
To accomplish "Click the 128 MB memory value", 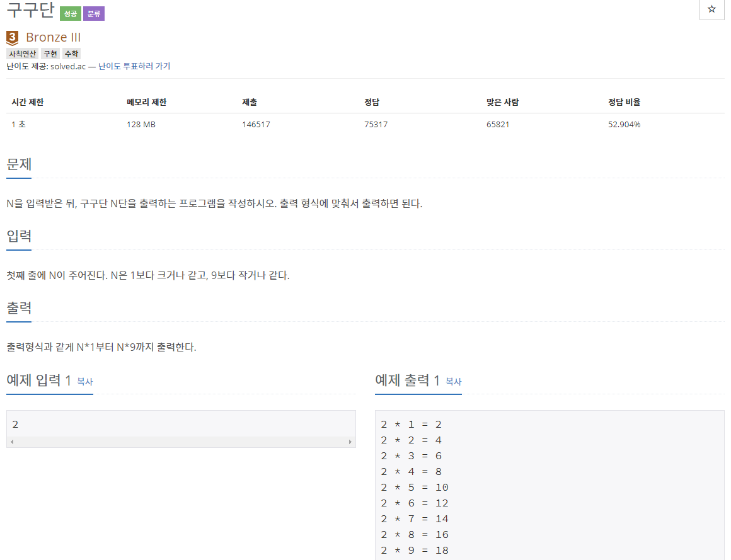I will coord(141,124).
